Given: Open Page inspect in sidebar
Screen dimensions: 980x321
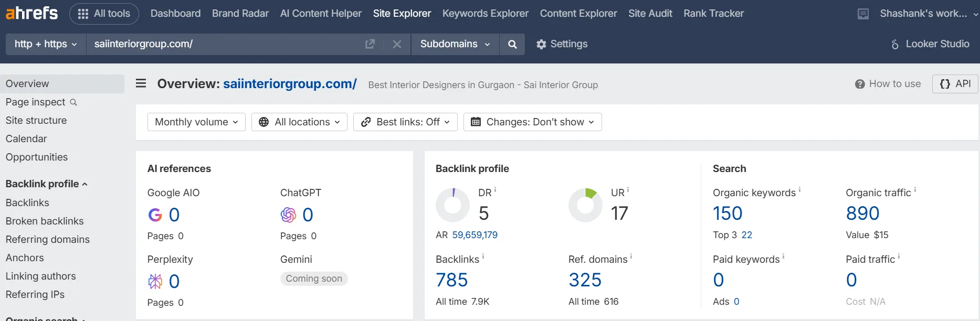Looking at the screenshot, I should click(x=36, y=102).
